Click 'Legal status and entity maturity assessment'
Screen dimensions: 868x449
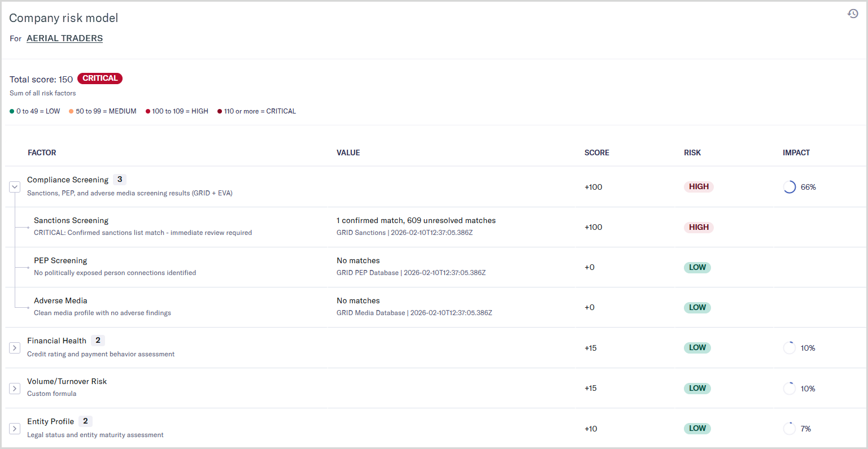point(95,435)
